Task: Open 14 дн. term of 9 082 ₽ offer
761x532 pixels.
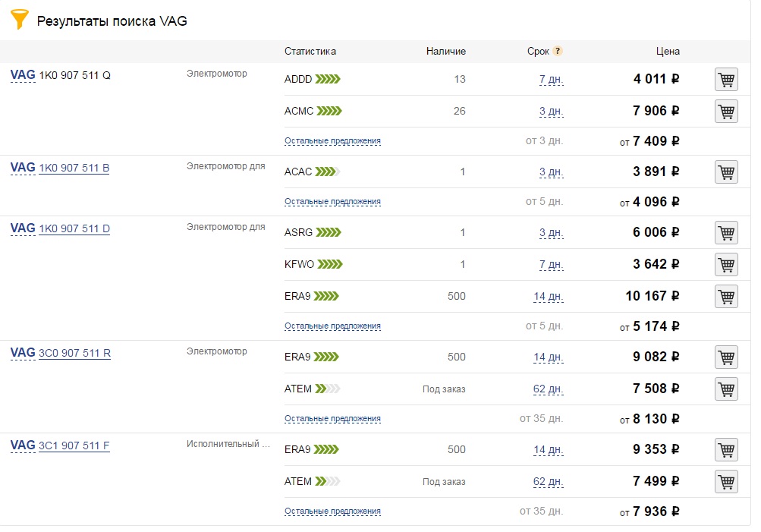Action: [549, 357]
